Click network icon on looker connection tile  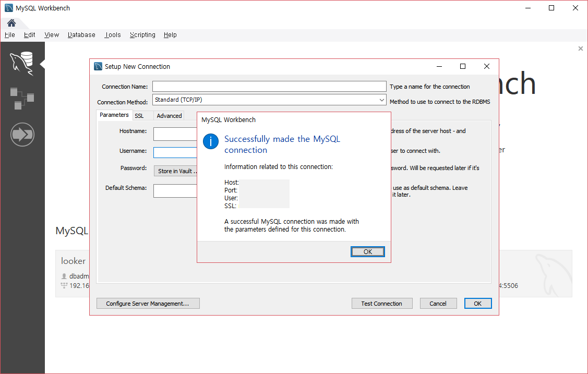click(64, 285)
